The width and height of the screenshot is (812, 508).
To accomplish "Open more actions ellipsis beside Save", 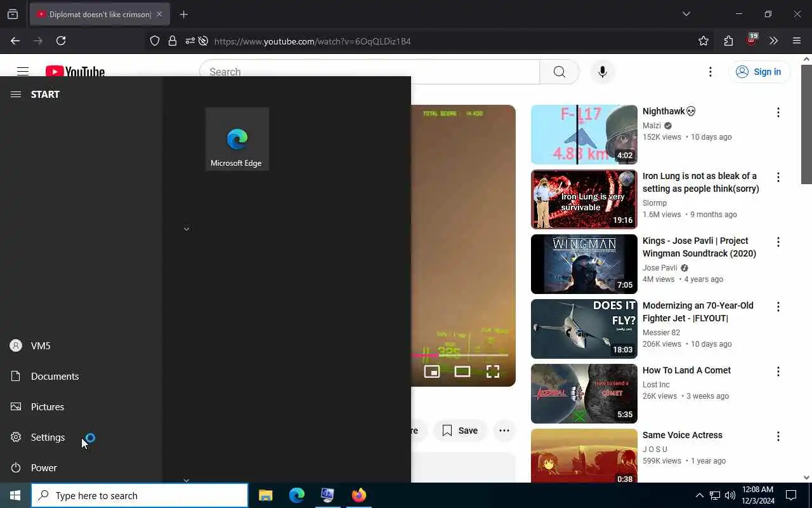I will (504, 431).
